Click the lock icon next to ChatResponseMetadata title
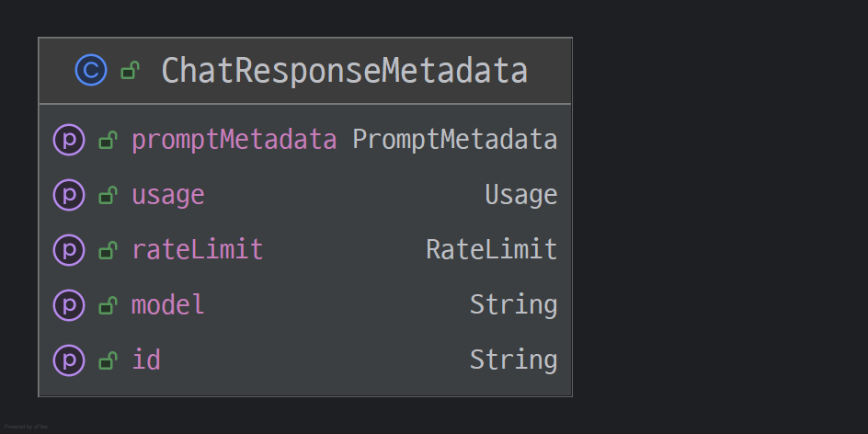 [x=131, y=71]
